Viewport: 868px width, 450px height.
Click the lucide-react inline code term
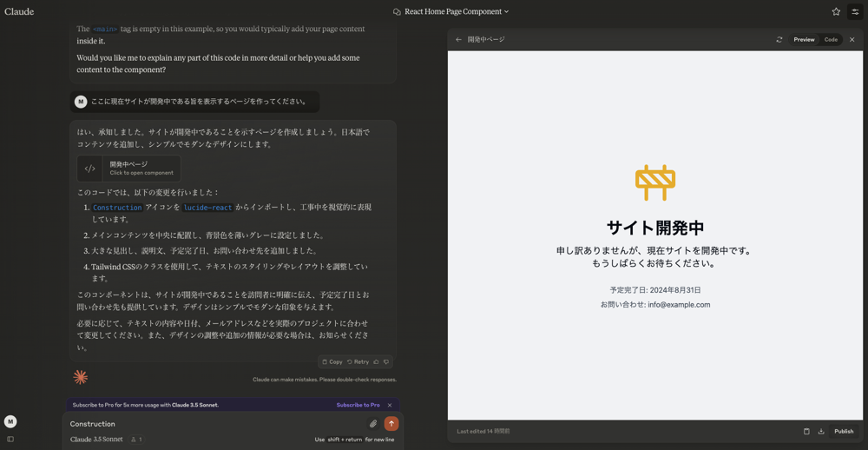point(207,208)
